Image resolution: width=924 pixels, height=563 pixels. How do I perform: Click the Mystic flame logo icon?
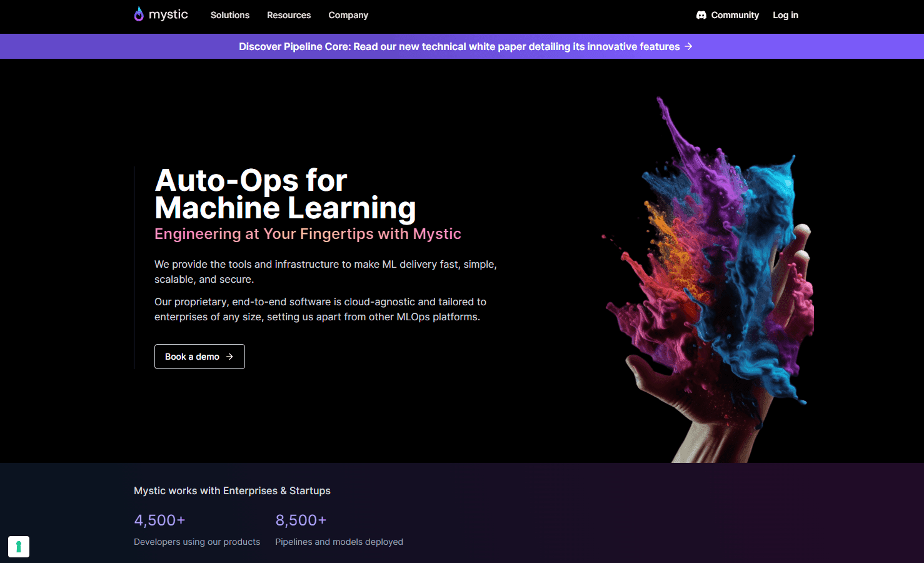point(139,14)
